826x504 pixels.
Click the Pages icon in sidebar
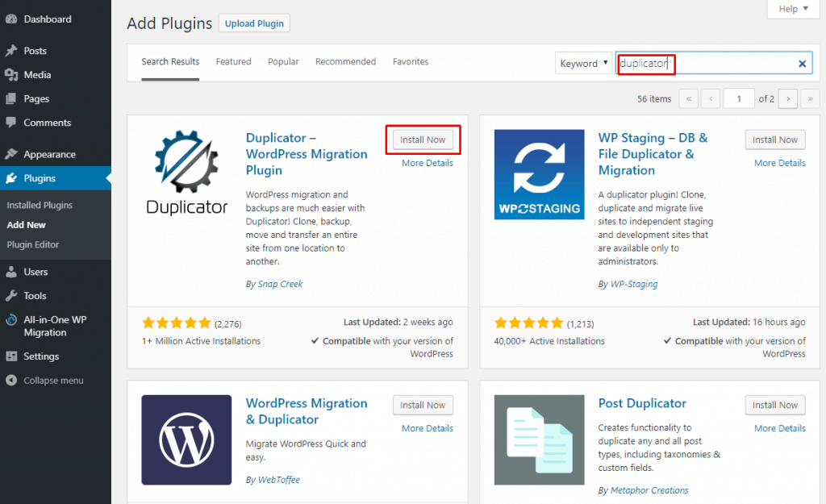point(11,98)
